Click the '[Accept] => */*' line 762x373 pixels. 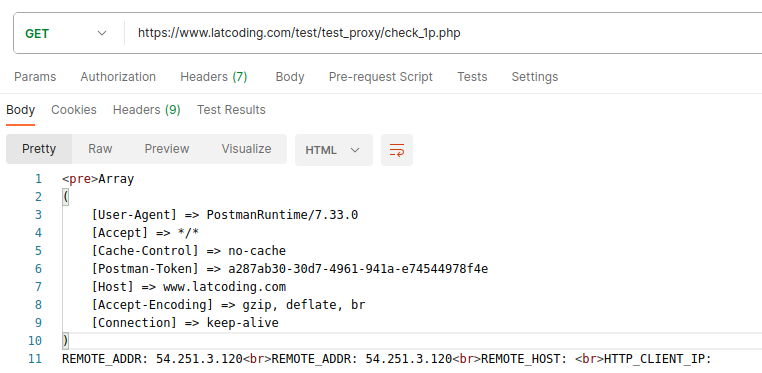pos(145,233)
